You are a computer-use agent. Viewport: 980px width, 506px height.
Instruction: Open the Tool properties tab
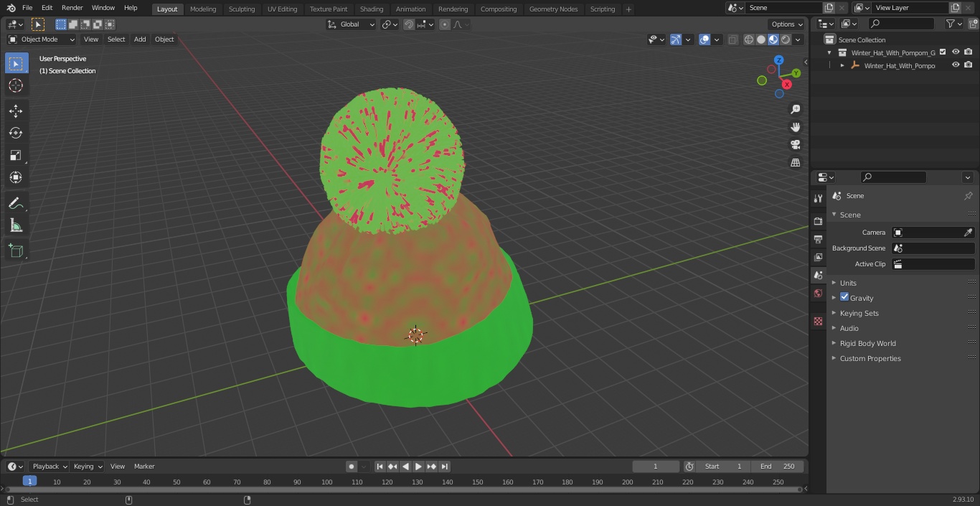tap(818, 198)
